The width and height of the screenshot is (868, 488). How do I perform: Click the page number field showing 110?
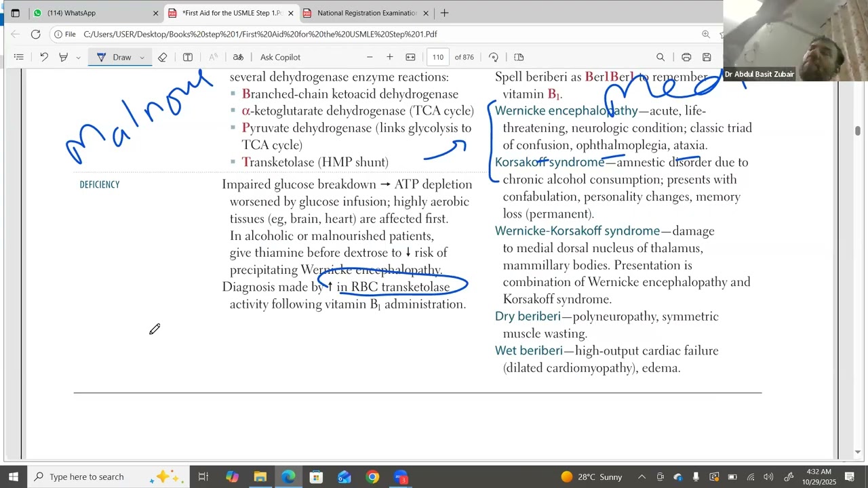coord(438,57)
